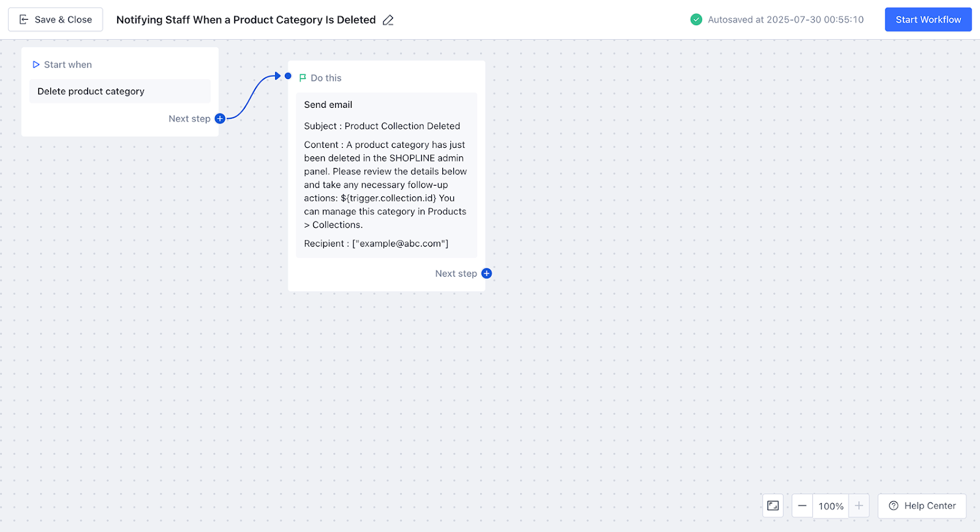
Task: Click Save & Close button
Action: [x=55, y=20]
